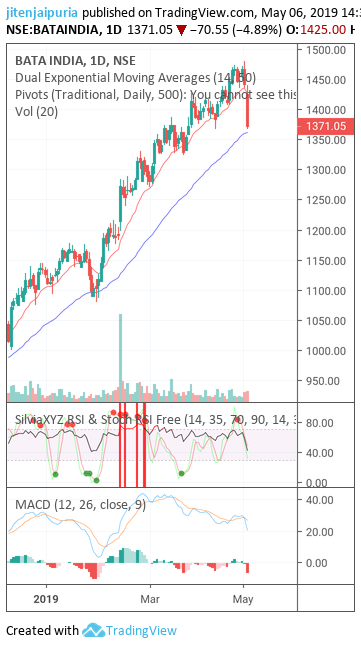Select the 1300.00 price axis label
The image size is (361, 648).
(x=326, y=170)
